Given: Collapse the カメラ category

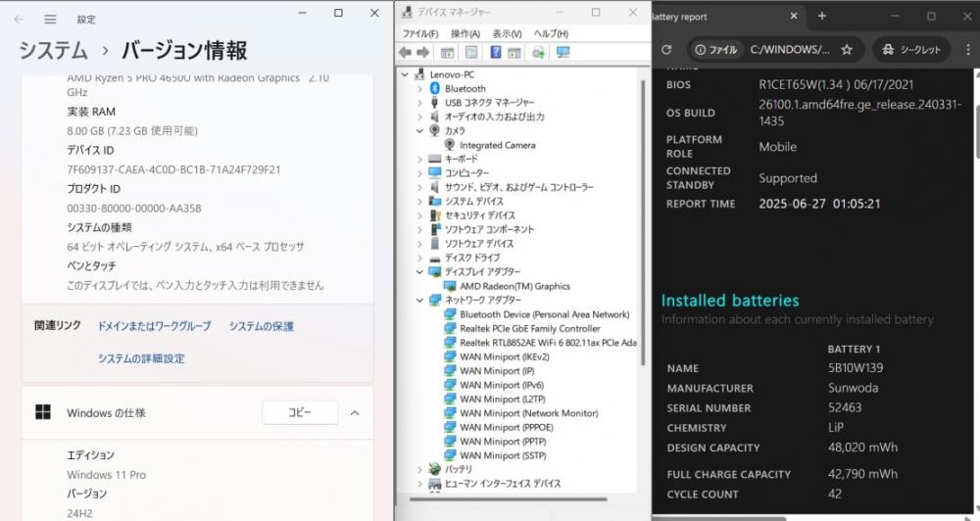Looking at the screenshot, I should point(420,130).
